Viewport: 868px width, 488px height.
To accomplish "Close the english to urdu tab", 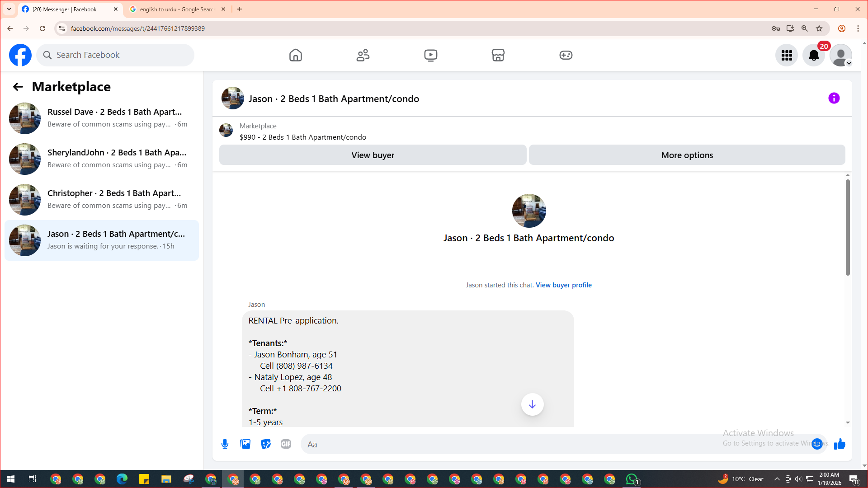I will click(223, 9).
